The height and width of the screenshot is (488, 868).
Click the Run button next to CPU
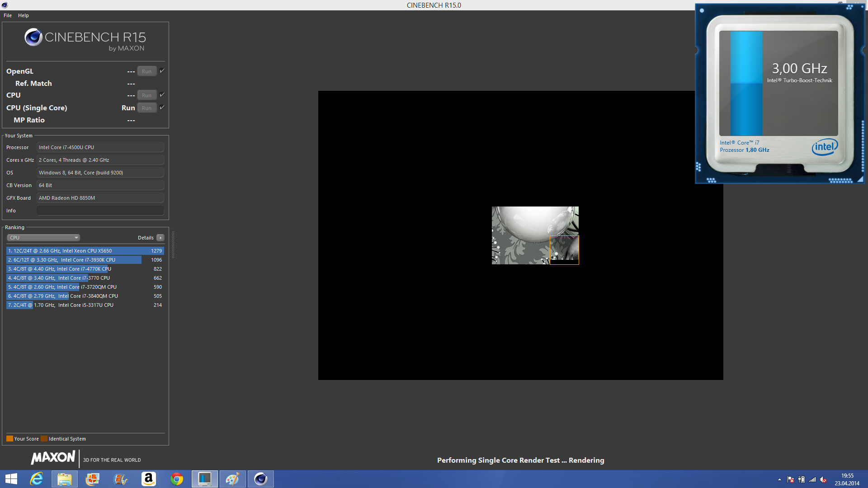146,95
